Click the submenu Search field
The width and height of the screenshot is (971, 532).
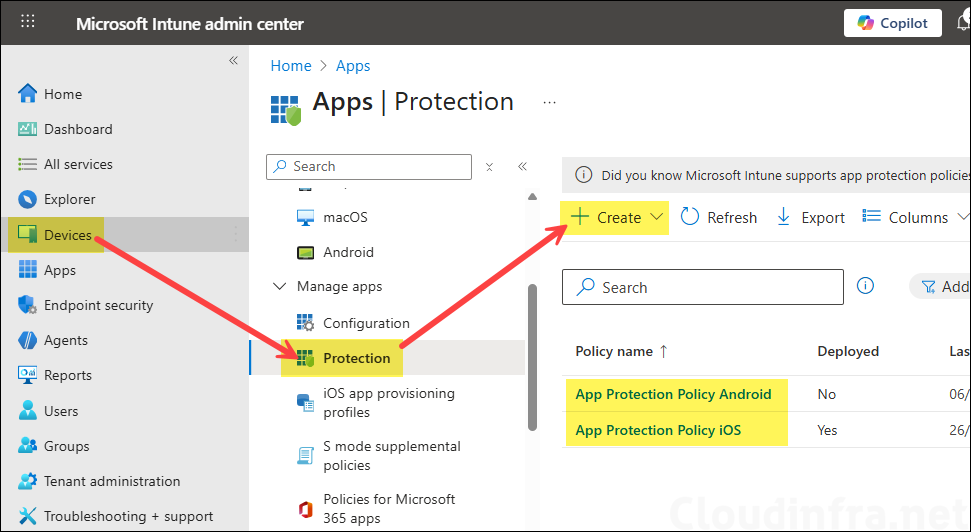click(368, 167)
